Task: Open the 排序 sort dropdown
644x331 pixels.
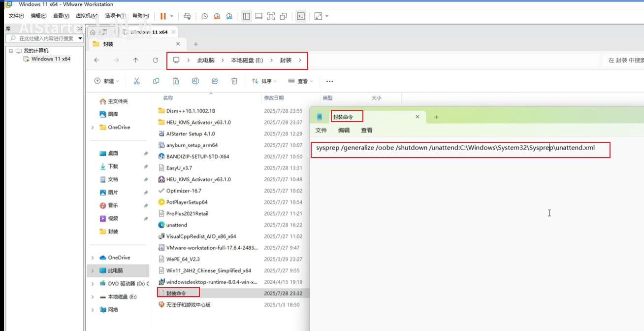Action: pos(264,81)
